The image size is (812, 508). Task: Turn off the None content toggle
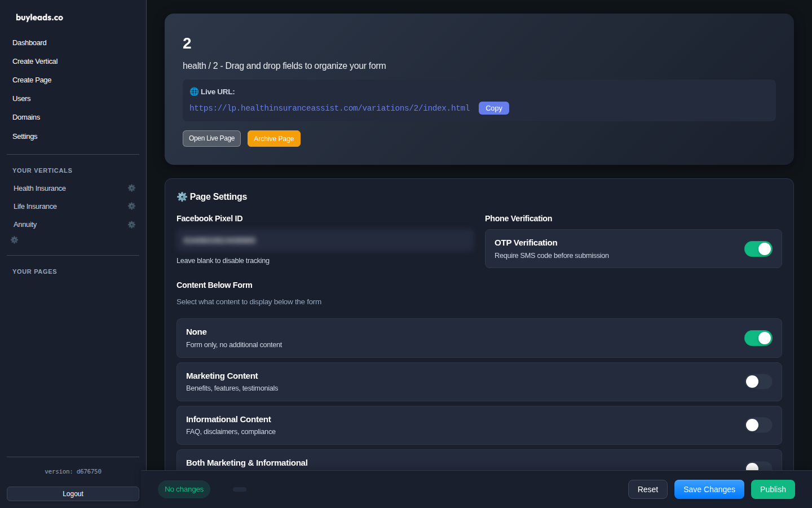(758, 338)
